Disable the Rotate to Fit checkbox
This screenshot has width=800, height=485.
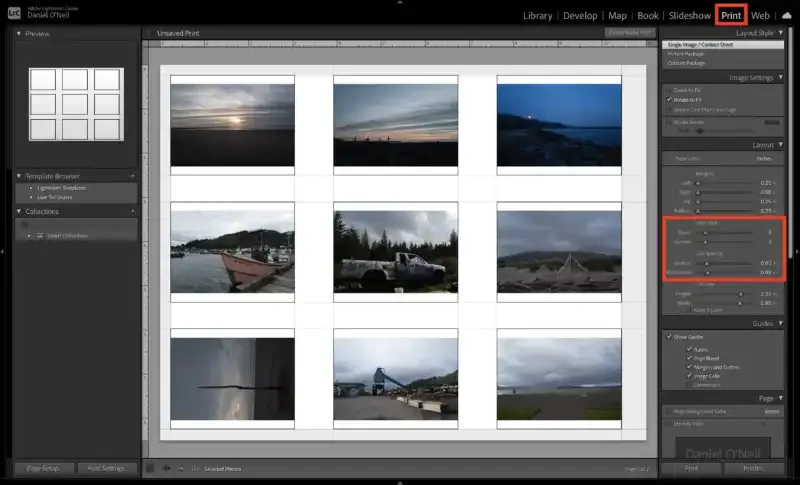point(669,100)
